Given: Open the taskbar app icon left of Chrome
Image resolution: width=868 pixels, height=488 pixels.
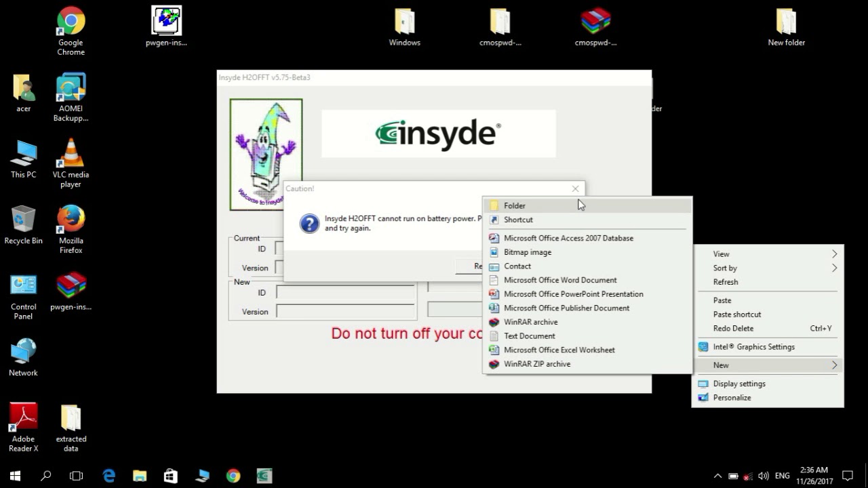Looking at the screenshot, I should click(x=201, y=476).
